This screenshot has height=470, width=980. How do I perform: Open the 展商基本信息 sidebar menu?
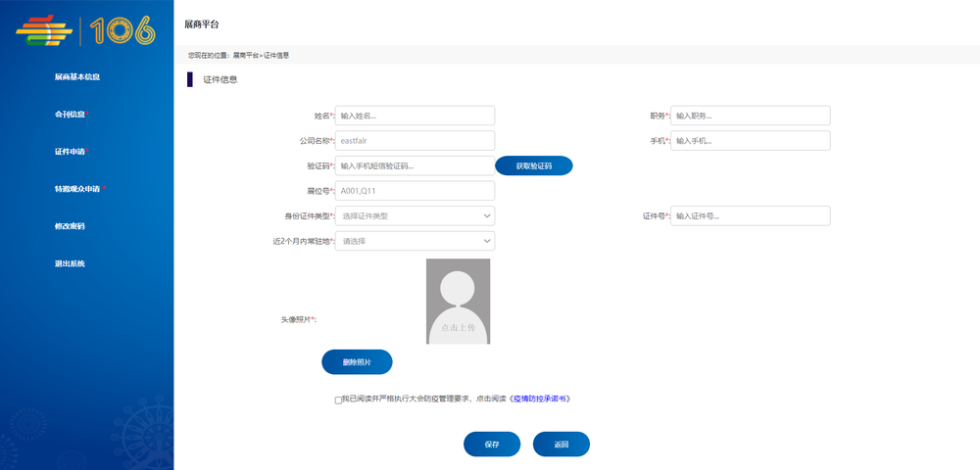click(x=77, y=76)
